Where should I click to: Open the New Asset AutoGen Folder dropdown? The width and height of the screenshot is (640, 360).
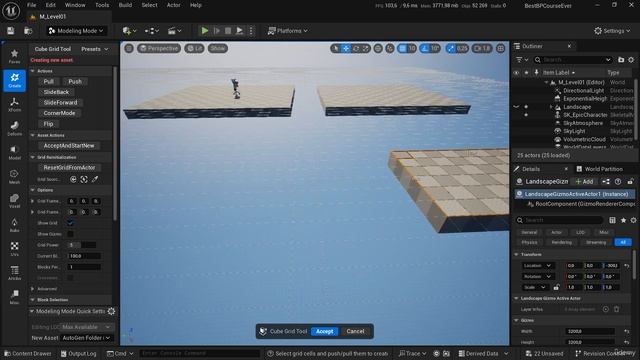(x=87, y=338)
